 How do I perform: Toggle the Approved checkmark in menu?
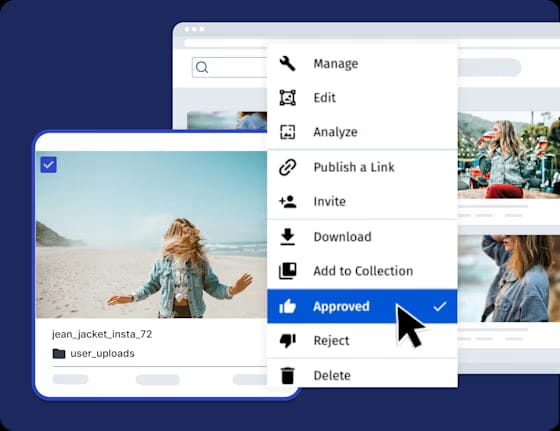[440, 306]
